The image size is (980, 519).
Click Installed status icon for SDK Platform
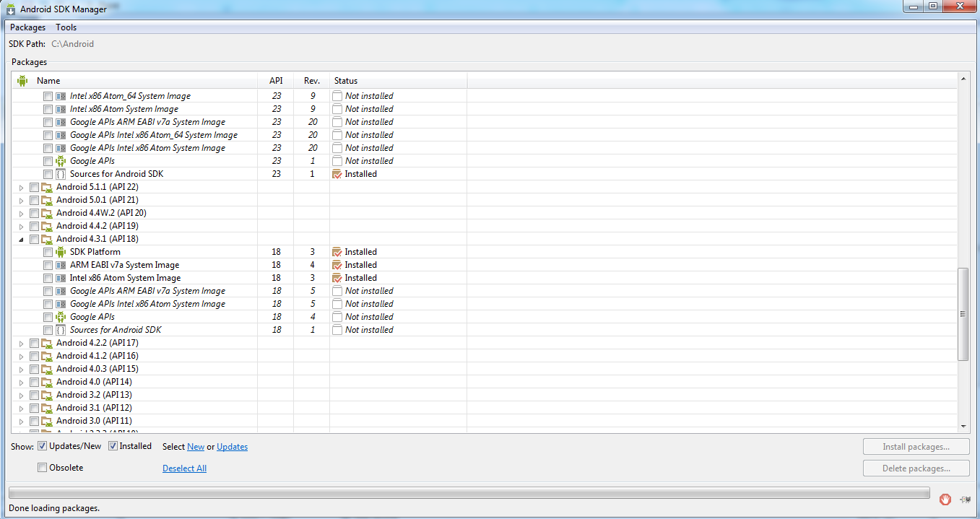point(337,252)
